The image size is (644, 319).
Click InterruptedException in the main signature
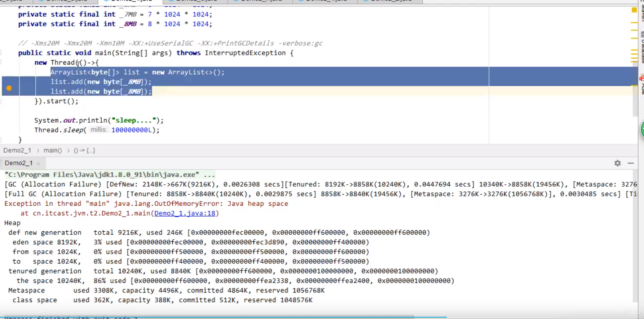tap(245, 53)
